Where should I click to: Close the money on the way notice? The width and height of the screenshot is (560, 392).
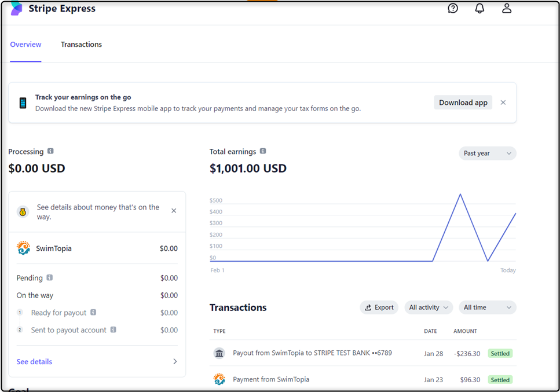(174, 211)
